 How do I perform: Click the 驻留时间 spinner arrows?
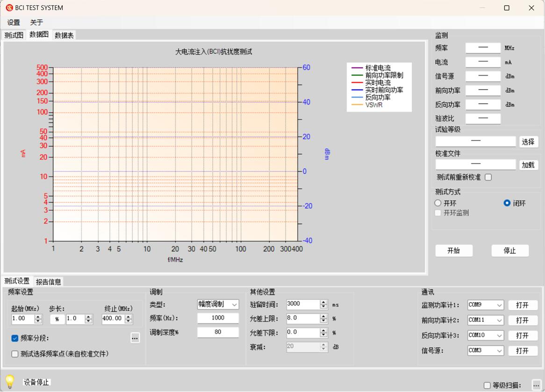point(323,305)
